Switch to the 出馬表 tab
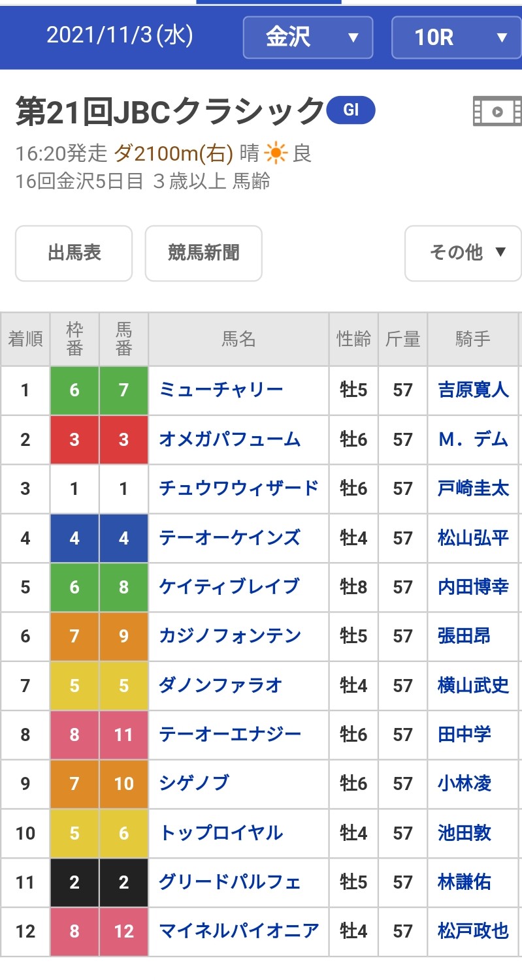The height and width of the screenshot is (980, 522). click(x=74, y=253)
